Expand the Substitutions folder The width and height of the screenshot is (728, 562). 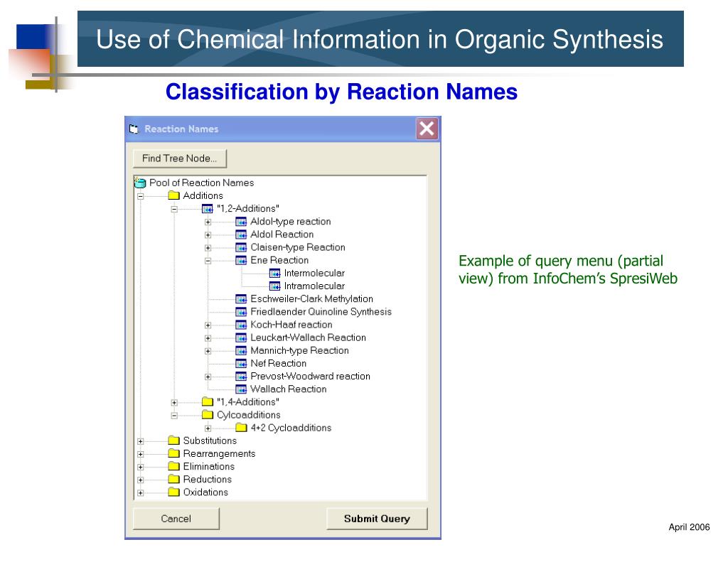pos(141,441)
